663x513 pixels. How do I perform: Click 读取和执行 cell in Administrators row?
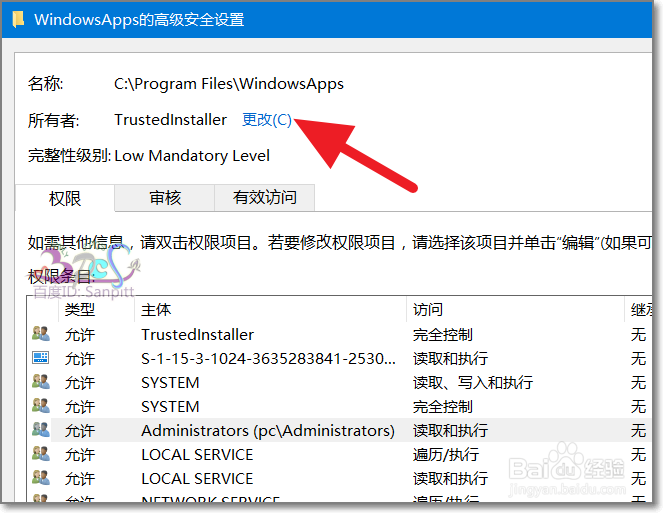tap(450, 431)
